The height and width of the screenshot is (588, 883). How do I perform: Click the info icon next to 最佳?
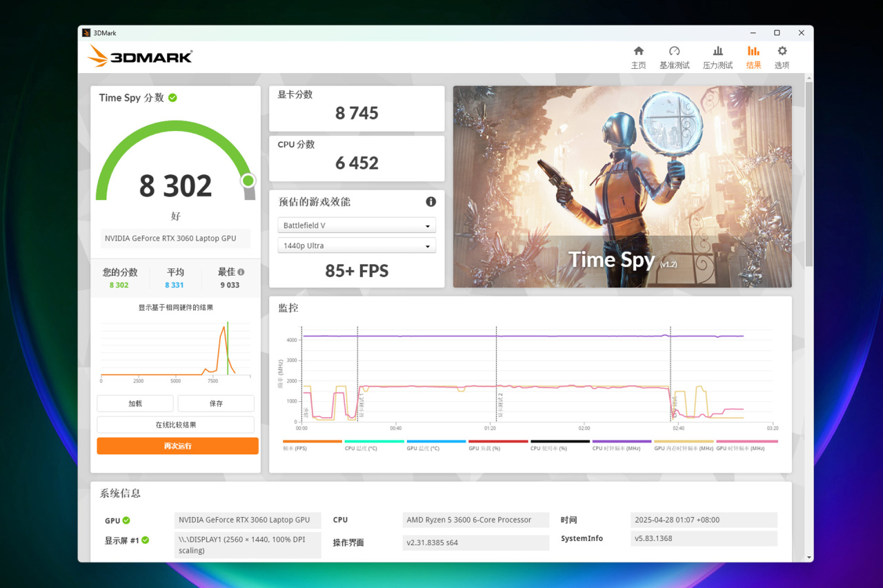pyautogui.click(x=241, y=272)
